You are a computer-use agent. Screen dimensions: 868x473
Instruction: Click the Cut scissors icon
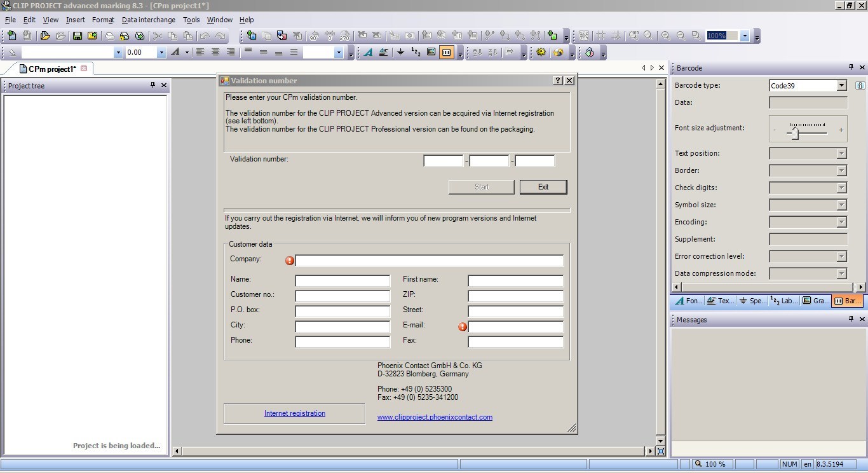tap(157, 36)
